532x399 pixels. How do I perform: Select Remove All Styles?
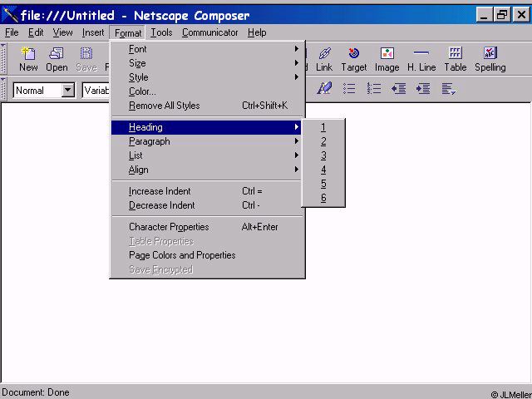206,106
